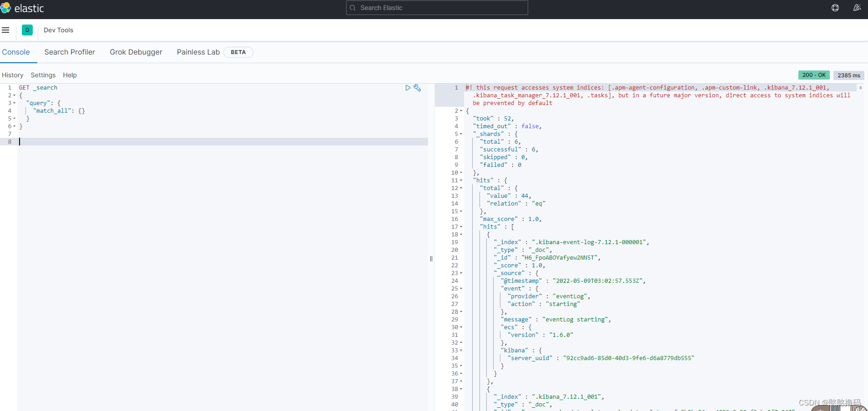
Task: Click the system indices warning message
Action: coord(658,95)
